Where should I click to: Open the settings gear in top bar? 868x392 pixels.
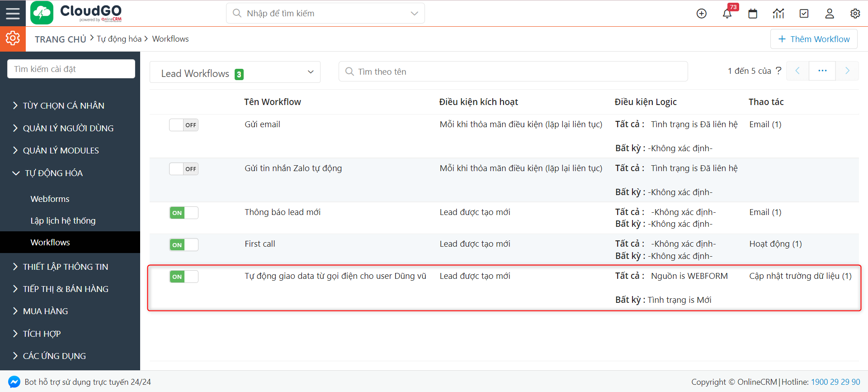[x=855, y=14]
